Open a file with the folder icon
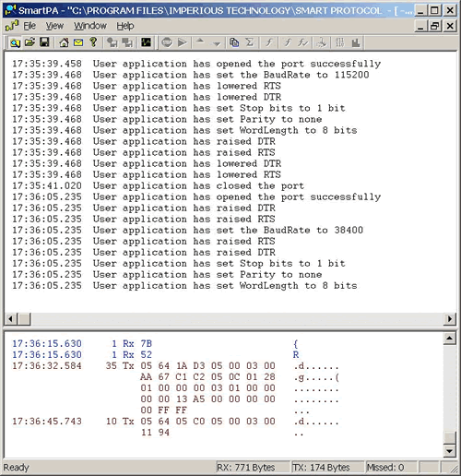The image size is (461, 476). point(30,42)
